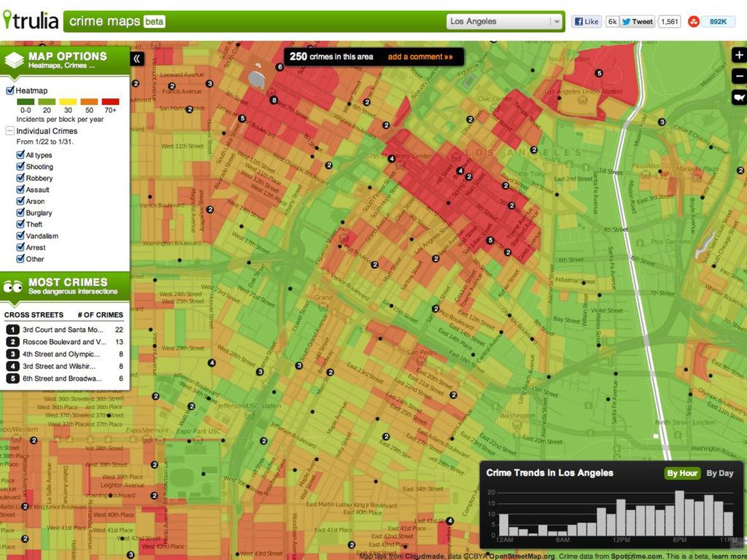This screenshot has height=560, width=747.
Task: Click the crime maps beta title
Action: [117, 21]
